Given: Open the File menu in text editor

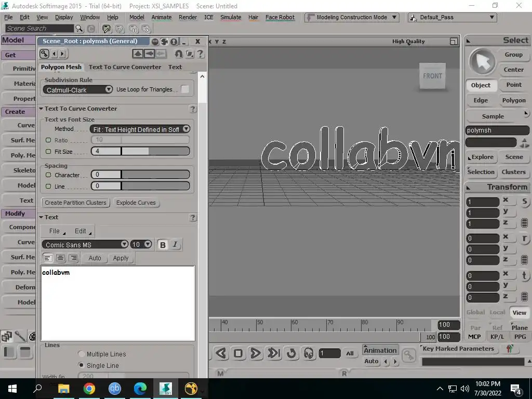Looking at the screenshot, I should point(56,231).
